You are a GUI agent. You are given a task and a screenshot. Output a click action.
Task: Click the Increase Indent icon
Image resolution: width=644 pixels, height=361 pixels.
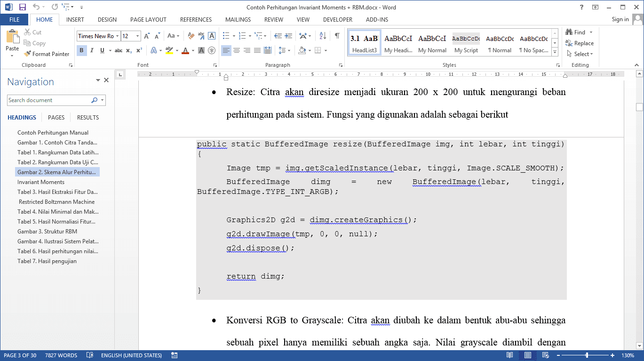(x=288, y=36)
